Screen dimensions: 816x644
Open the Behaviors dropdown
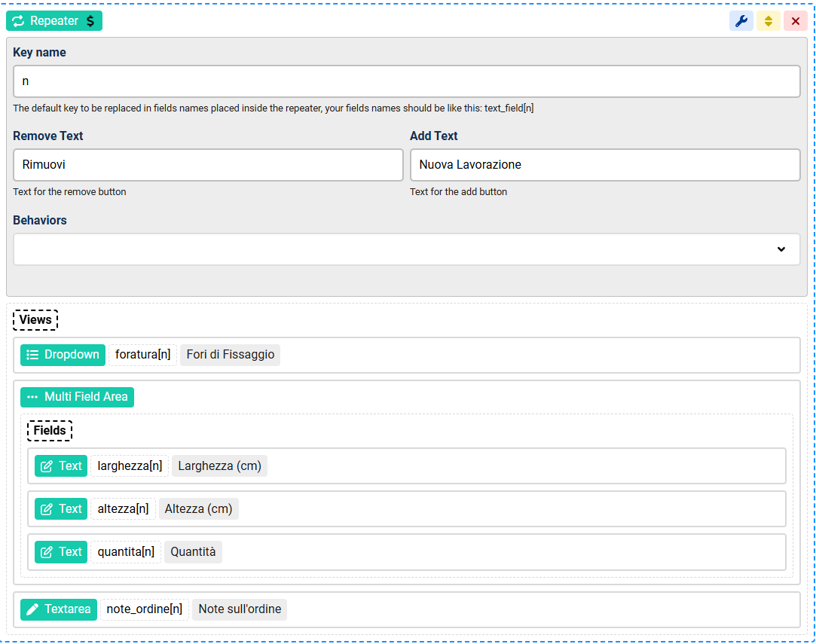[406, 249]
